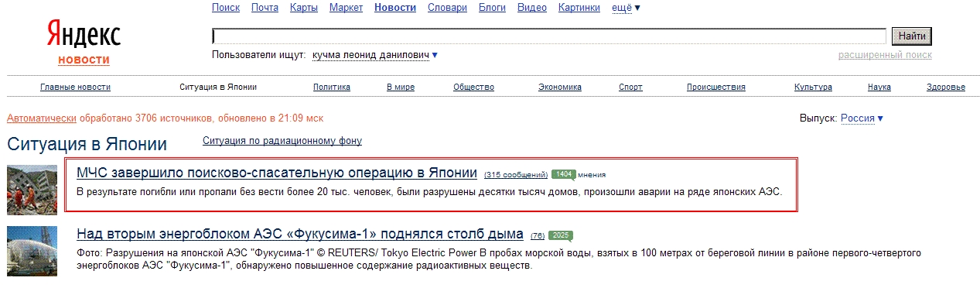Expand the 'ещё' services dropdown

pos(626,8)
